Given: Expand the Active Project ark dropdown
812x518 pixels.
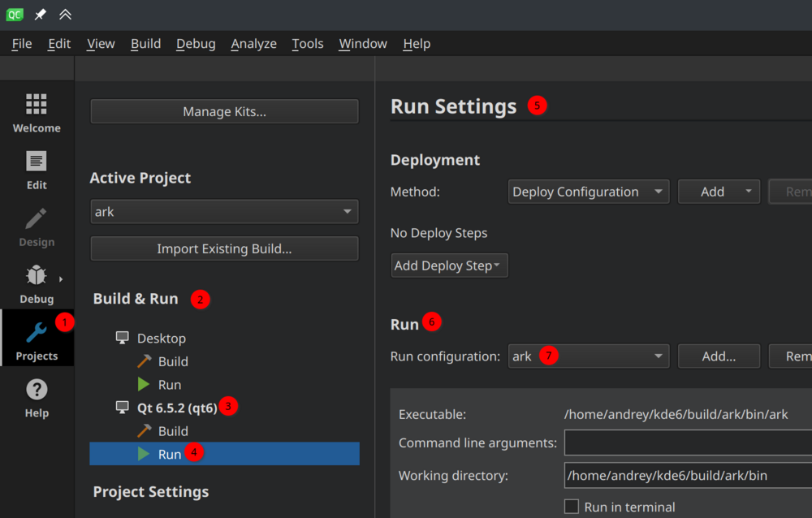Looking at the screenshot, I should [224, 212].
